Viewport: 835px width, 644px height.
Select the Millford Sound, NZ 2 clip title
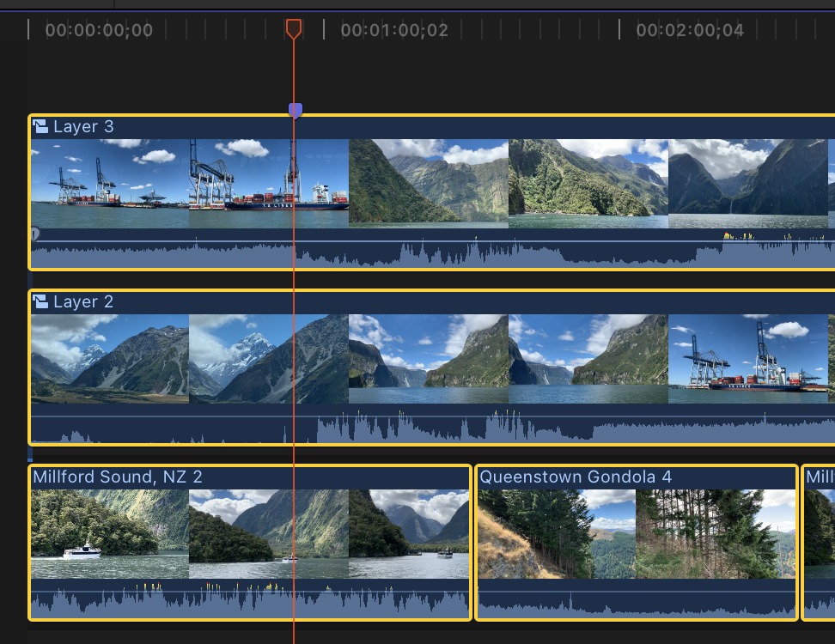[118, 477]
